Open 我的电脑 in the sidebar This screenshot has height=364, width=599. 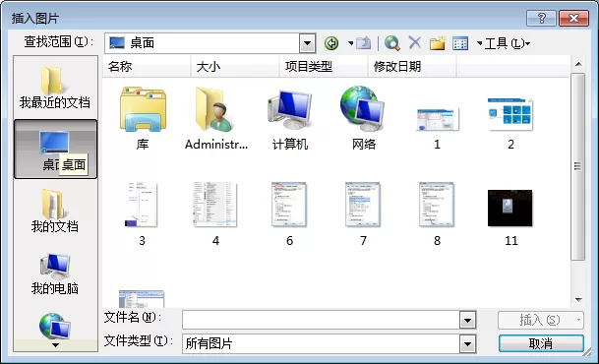click(55, 273)
